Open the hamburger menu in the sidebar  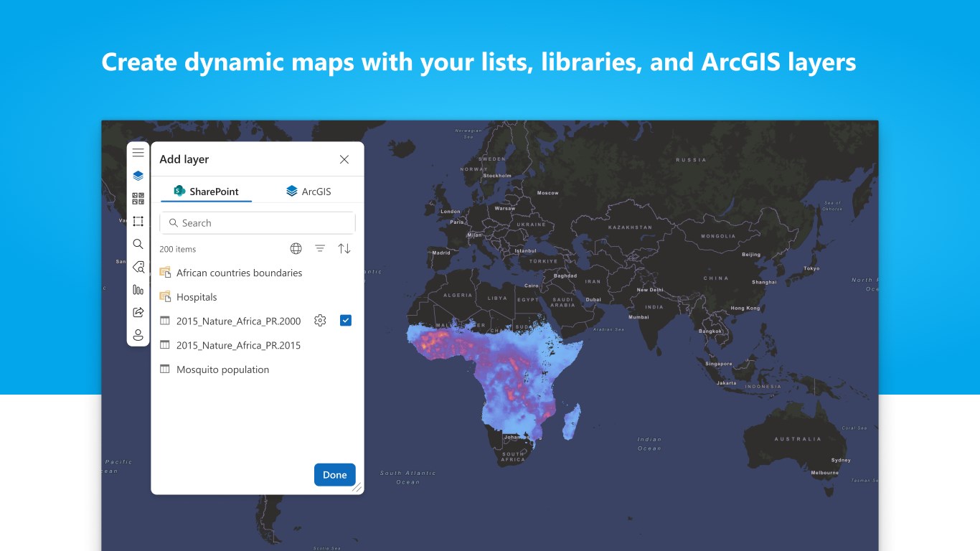pos(138,153)
